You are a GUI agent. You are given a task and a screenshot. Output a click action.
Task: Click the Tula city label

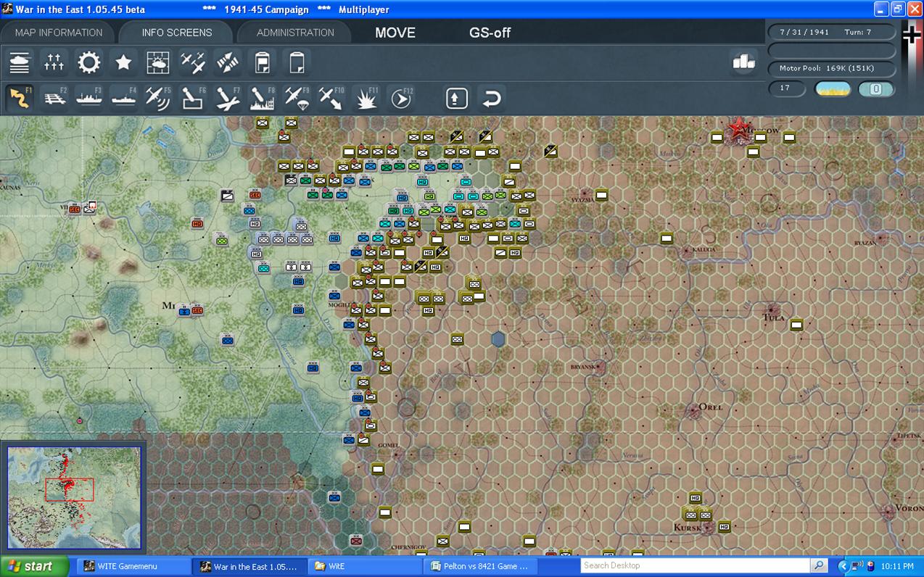(775, 317)
